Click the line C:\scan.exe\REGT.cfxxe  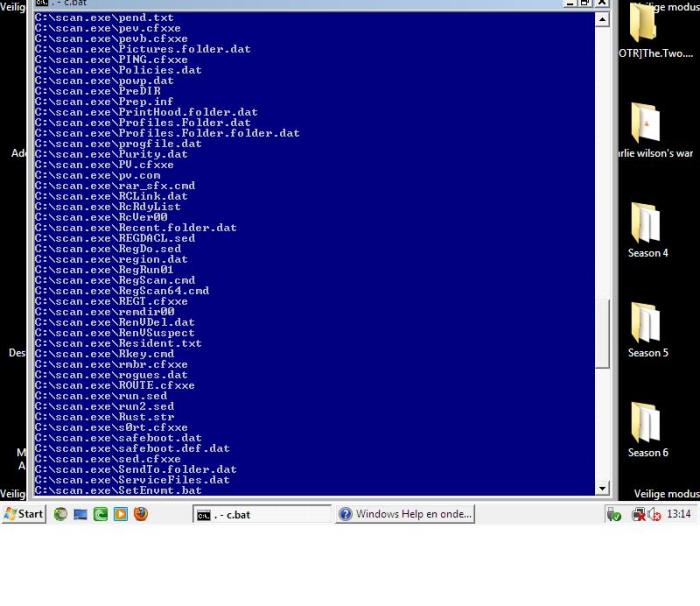[x=111, y=301]
